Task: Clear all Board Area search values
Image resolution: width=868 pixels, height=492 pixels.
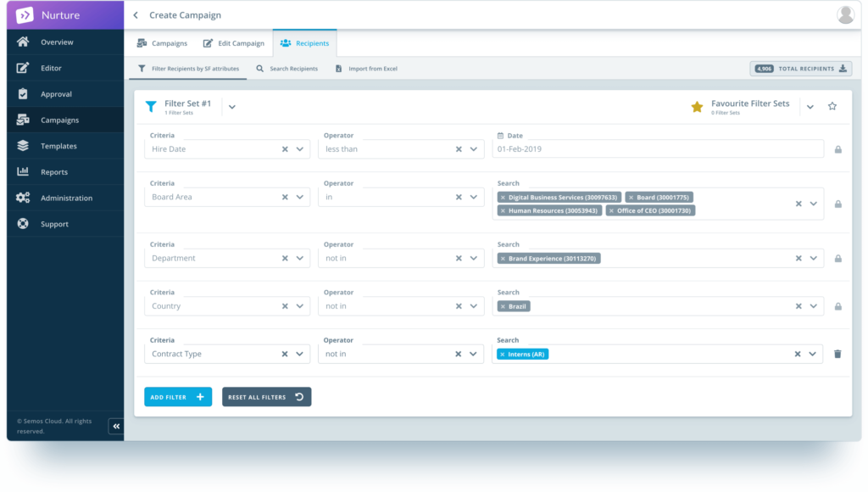Action: 798,204
